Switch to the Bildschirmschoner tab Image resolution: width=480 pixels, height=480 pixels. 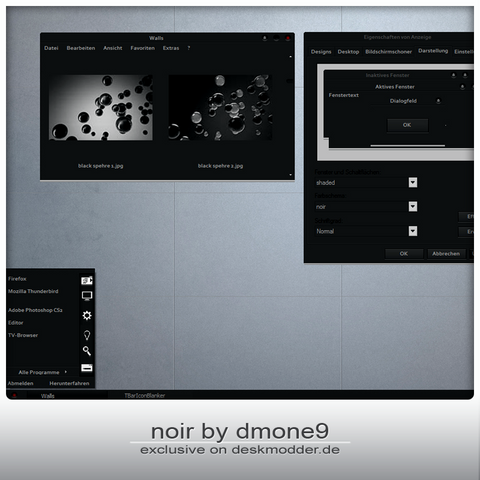[388, 52]
